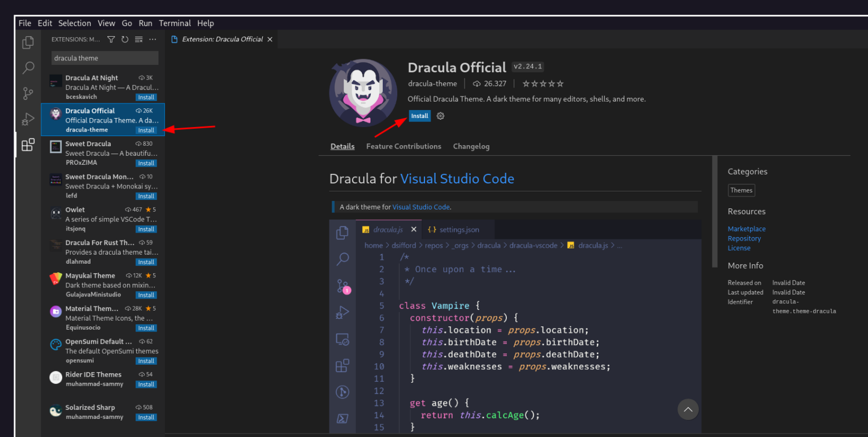
Task: Click the Themes category badge
Action: coord(741,190)
